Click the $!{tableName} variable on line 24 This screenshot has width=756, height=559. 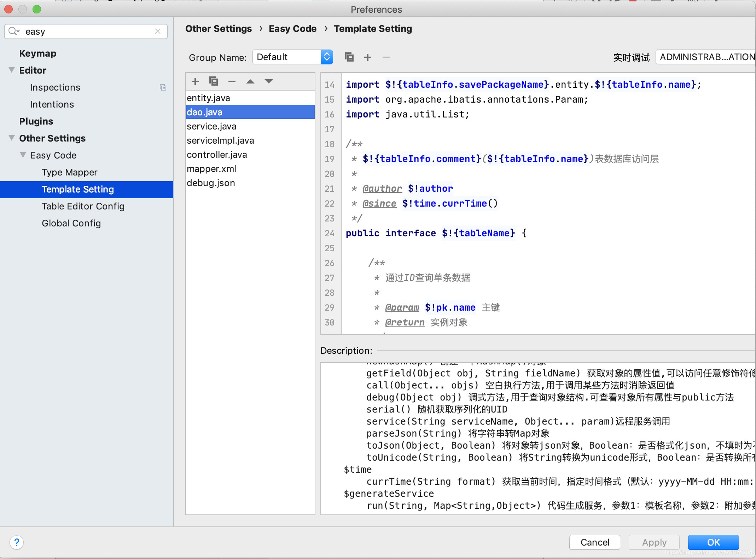click(478, 233)
